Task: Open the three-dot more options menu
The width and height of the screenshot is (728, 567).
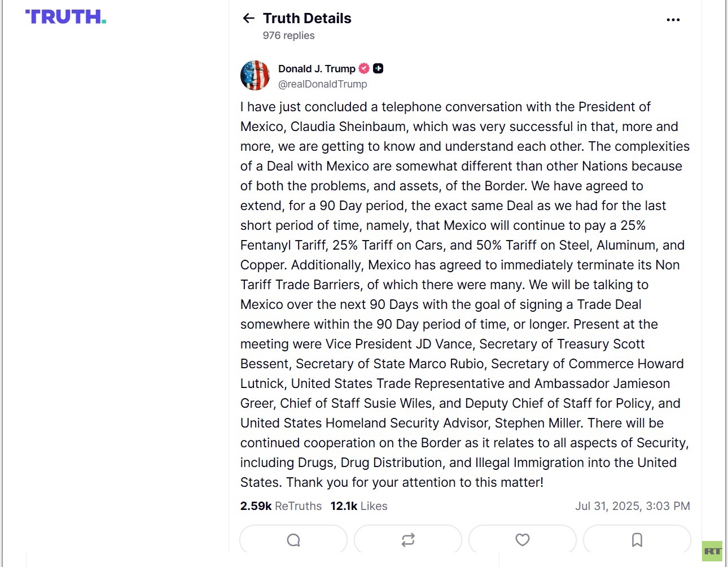Action: click(x=673, y=20)
